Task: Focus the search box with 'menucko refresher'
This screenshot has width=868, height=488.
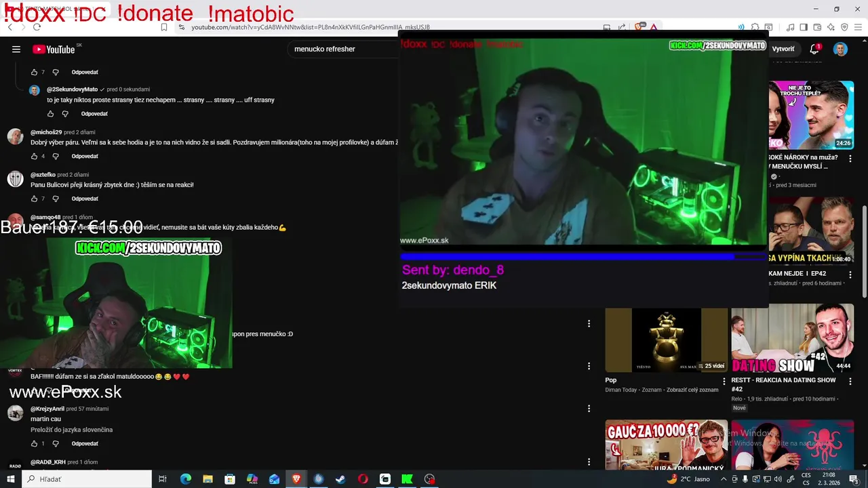Action: tap(342, 49)
